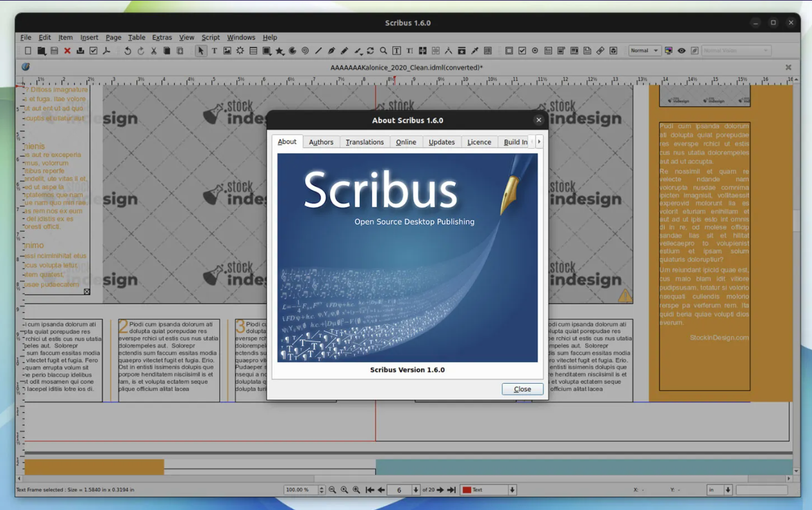Open the image quality Normal dropdown
This screenshot has width=812, height=510.
click(x=645, y=50)
